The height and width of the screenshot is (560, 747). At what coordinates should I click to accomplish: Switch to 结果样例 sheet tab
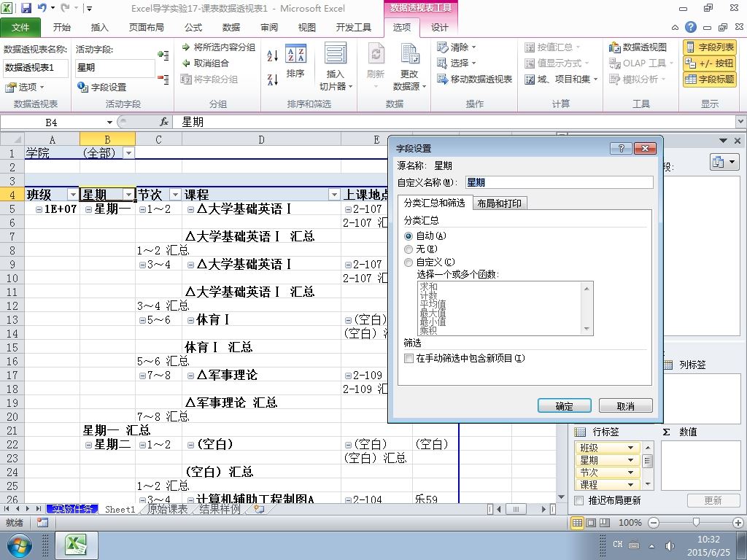click(x=220, y=509)
